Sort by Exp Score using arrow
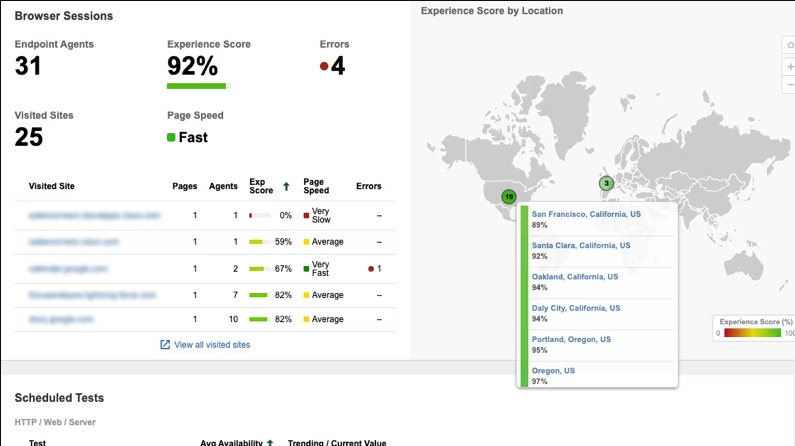 coord(287,186)
